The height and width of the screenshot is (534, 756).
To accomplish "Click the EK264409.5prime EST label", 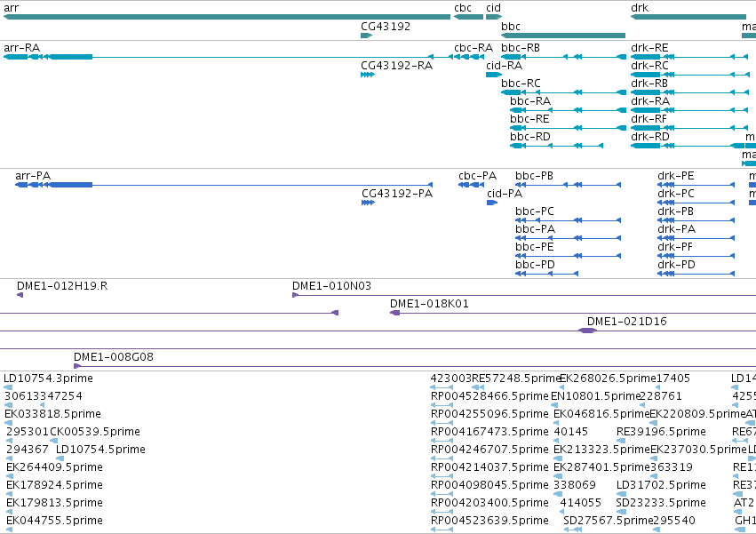I will pos(54,467).
